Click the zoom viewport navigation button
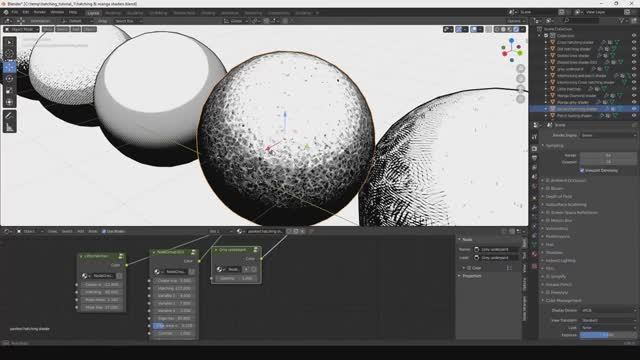The height and width of the screenshot is (360, 640). coord(520,68)
